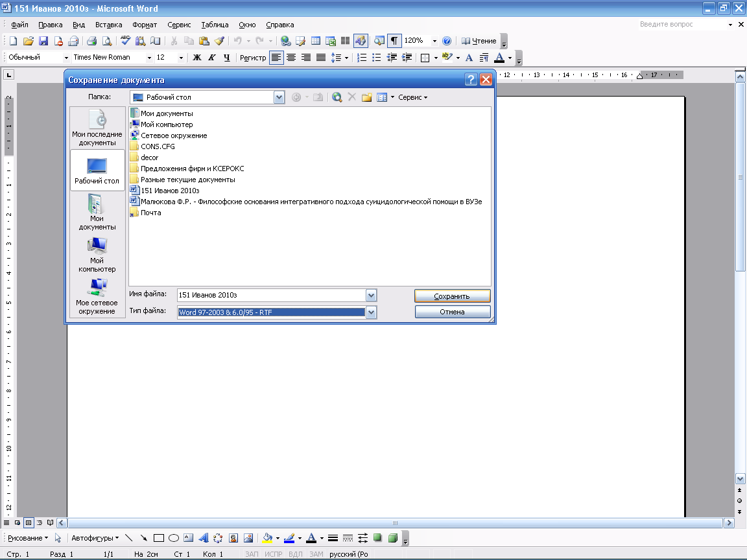Screen dimensions: 747x560
Task: Toggle italic К formatting
Action: (x=211, y=58)
